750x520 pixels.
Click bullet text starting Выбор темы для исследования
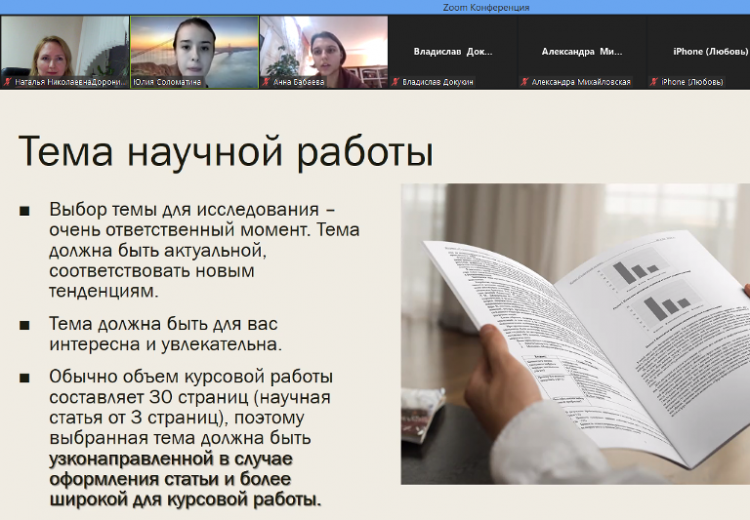point(204,250)
